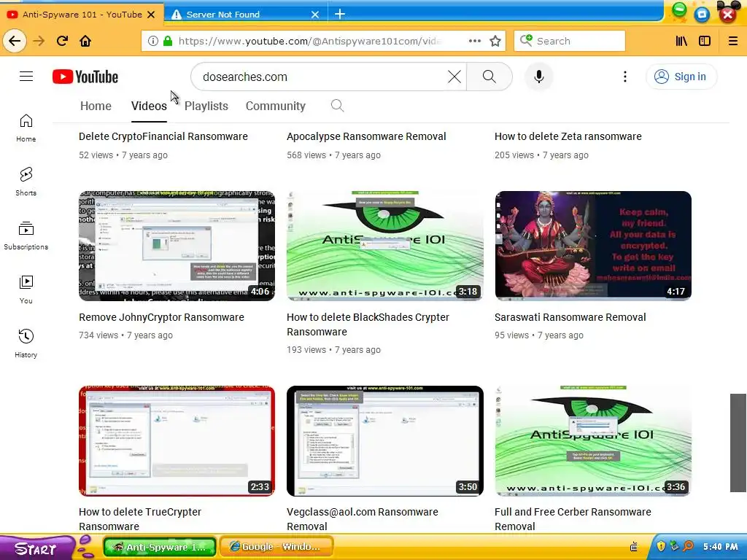Screen dimensions: 747x560
Task: Click the shield icon in system tray
Action: coord(661,546)
